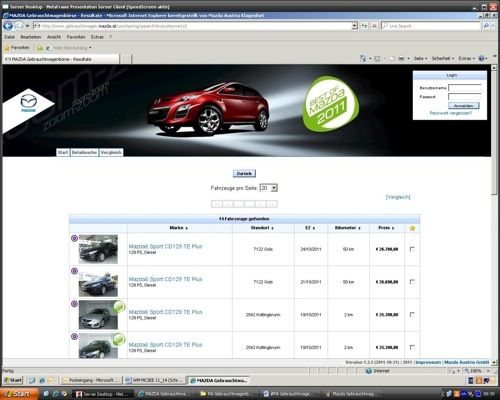
Task: Click the Impressum footer link
Action: 428,362
